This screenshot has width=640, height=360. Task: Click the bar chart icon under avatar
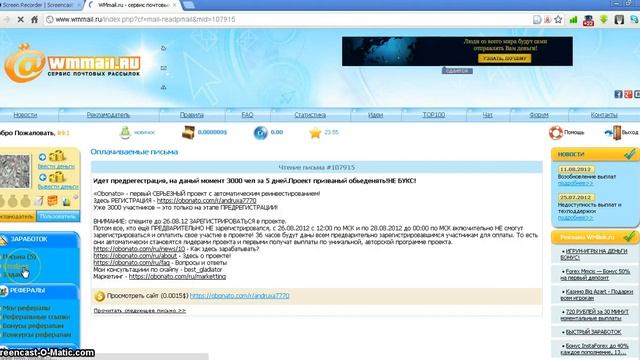click(x=66, y=201)
